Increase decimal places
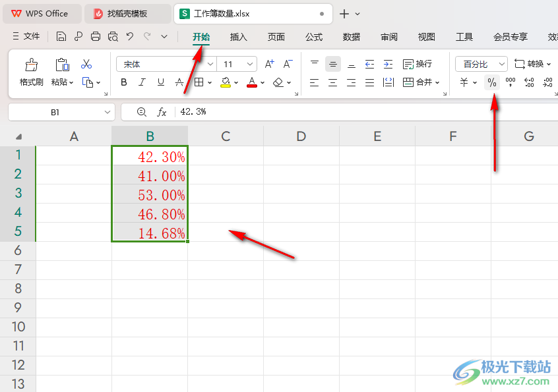Image resolution: width=558 pixels, height=392 pixels. click(x=529, y=82)
